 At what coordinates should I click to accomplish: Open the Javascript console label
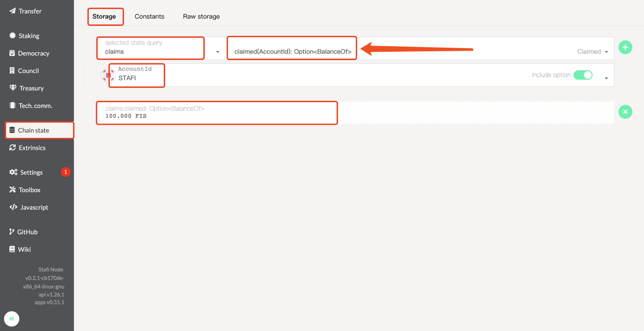tap(34, 207)
